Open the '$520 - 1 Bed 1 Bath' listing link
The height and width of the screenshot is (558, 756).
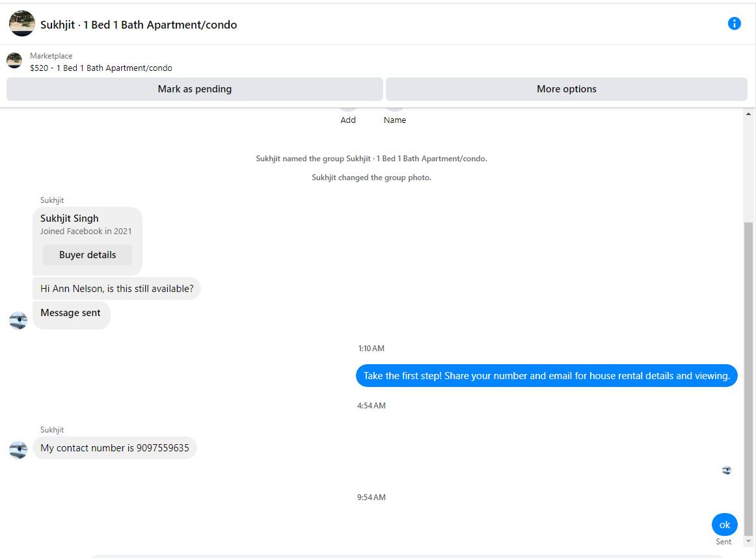click(101, 68)
